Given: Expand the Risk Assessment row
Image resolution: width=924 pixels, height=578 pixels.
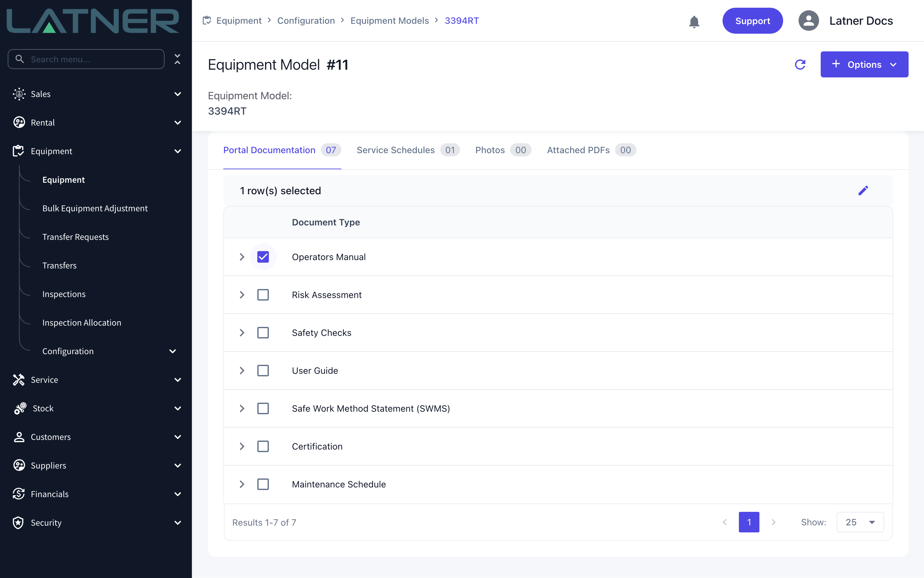Looking at the screenshot, I should (242, 295).
